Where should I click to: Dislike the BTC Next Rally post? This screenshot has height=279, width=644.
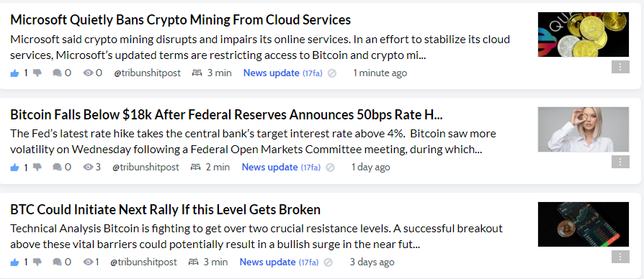point(37,262)
